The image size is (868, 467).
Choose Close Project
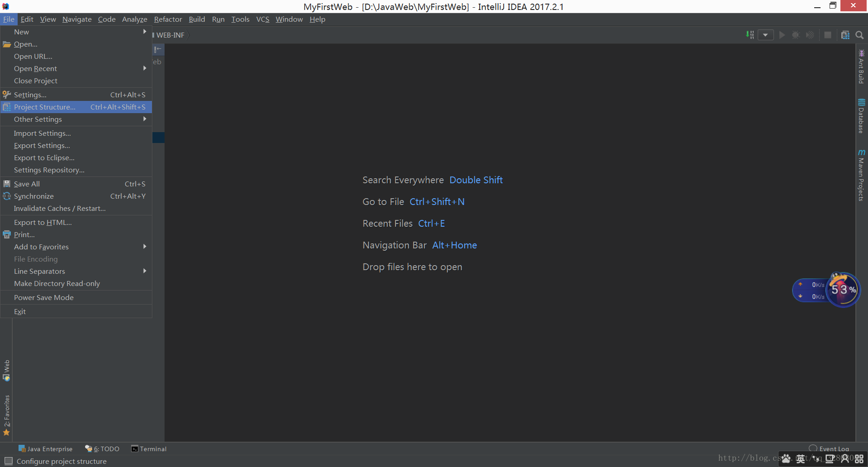(76, 81)
